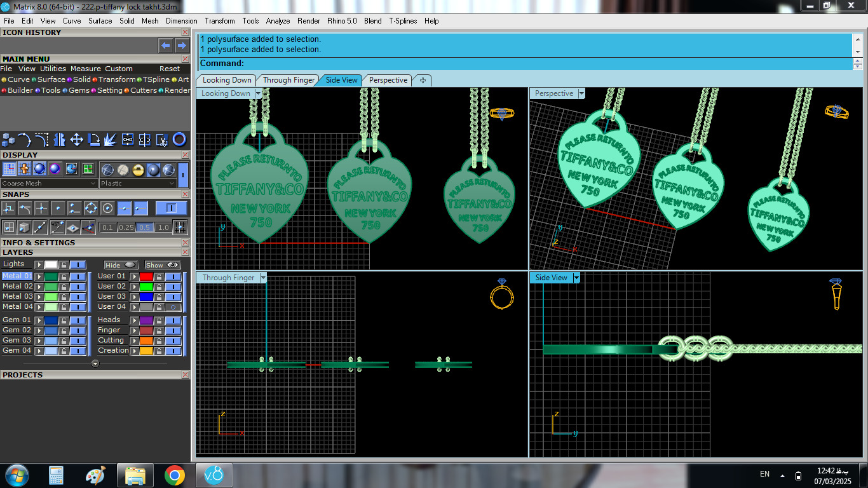
Task: Click the ring icon in Perspective viewport corner
Action: [x=836, y=111]
